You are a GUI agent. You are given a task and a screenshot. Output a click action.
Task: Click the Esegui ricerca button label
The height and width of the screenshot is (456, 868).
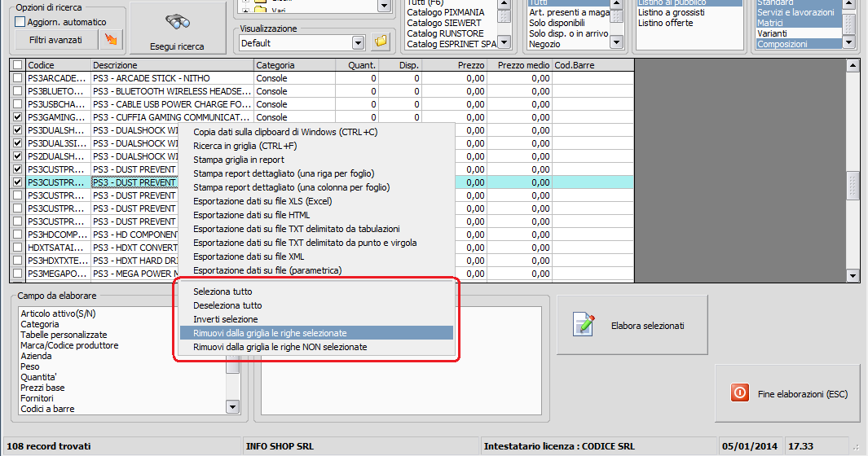click(177, 46)
